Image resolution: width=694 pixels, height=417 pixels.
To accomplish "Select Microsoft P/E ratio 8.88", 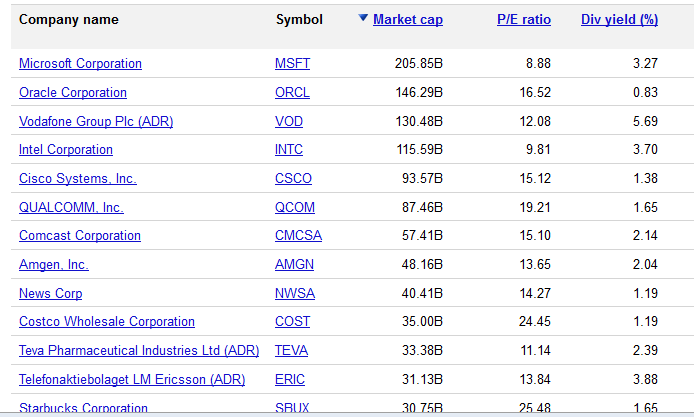I will click(x=538, y=63).
